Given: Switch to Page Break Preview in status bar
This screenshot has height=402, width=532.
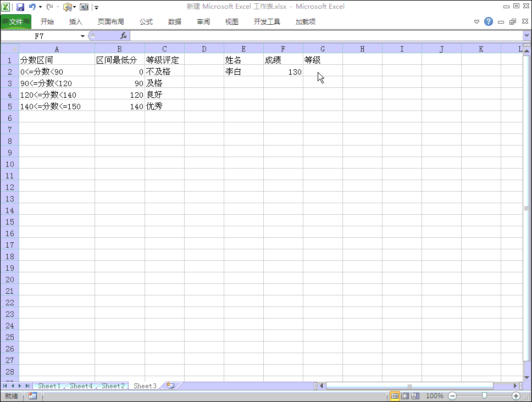Looking at the screenshot, I should 415,395.
